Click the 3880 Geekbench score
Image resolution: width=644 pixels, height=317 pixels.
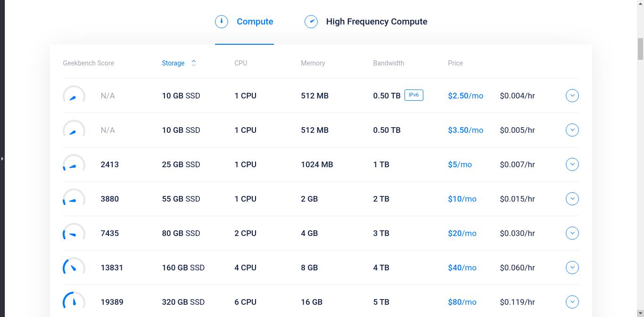[110, 199]
